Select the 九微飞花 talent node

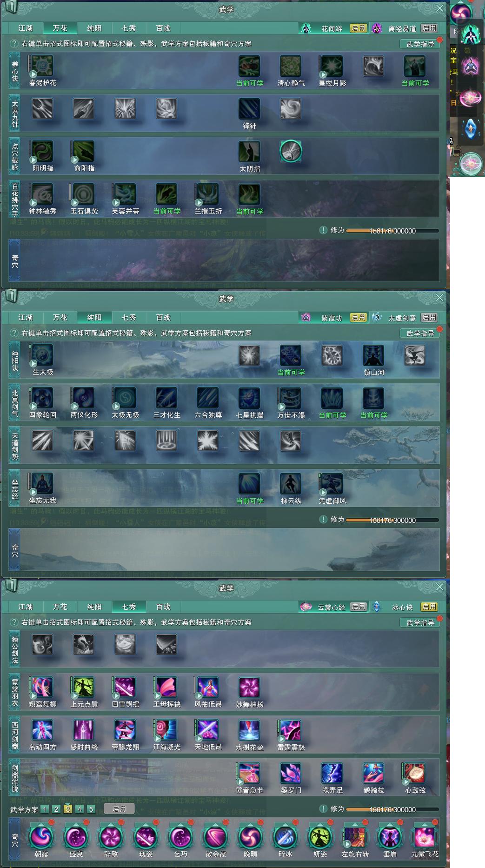(425, 837)
